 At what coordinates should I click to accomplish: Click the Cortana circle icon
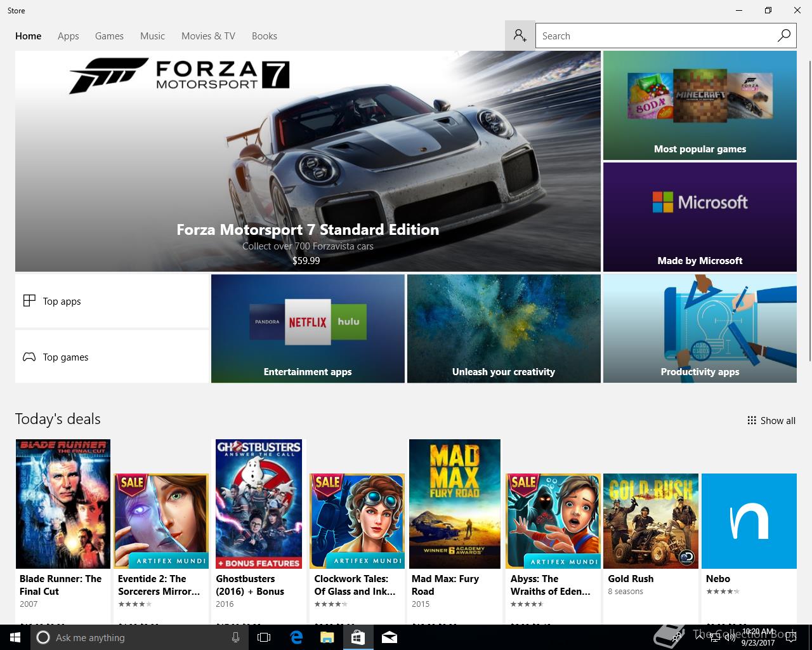click(x=43, y=637)
